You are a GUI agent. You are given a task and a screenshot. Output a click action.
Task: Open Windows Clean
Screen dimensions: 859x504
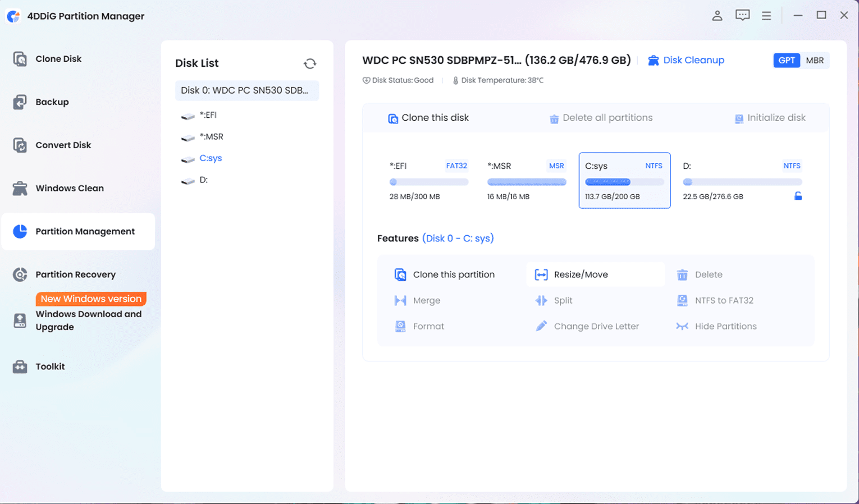click(x=70, y=189)
